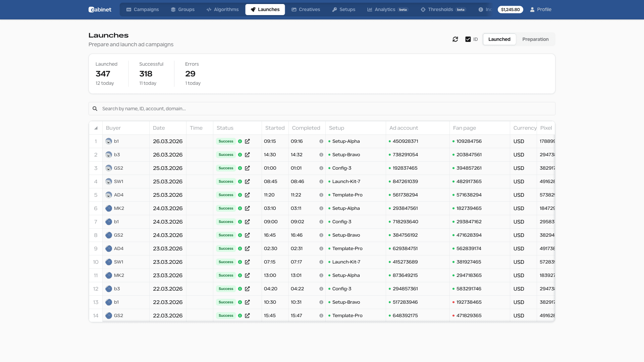
Task: Click green info icon in MK2 row 6
Action: [240, 208]
